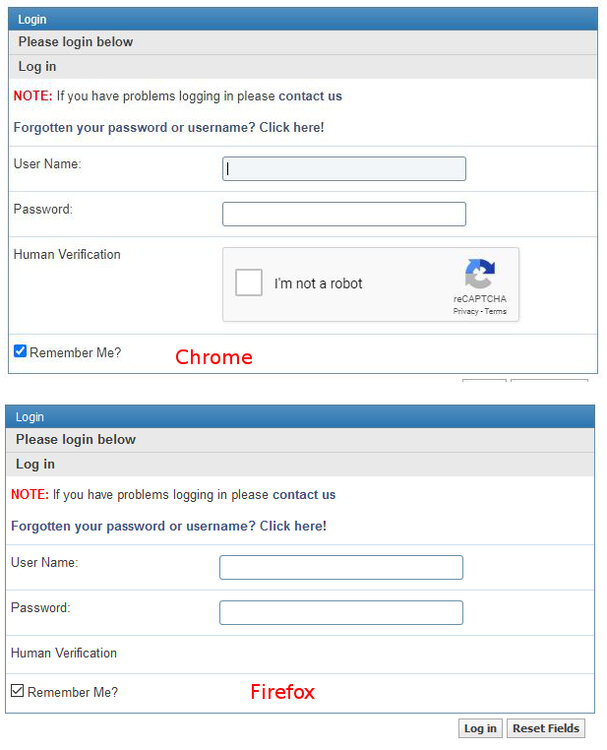Click the Firefox Human Verification label
This screenshot has width=607, height=750.
pyautogui.click(x=64, y=653)
